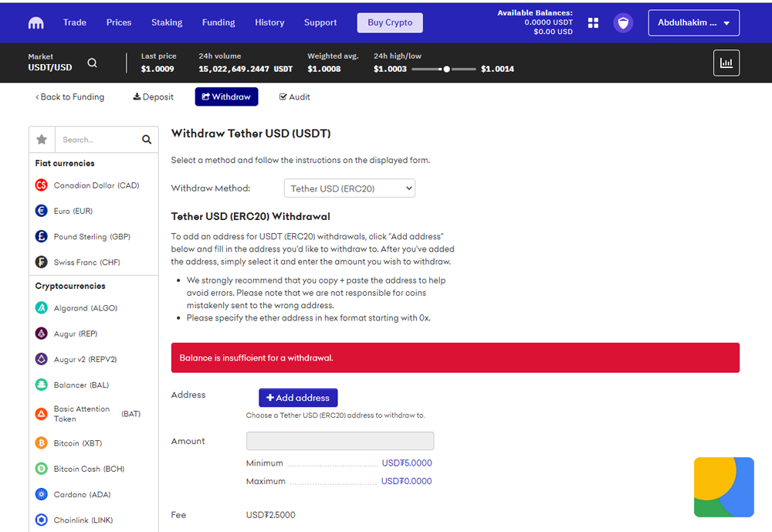Open the History menu

(x=269, y=22)
